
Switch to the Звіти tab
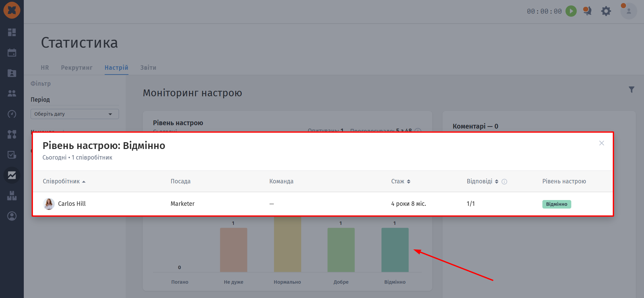[x=148, y=68]
